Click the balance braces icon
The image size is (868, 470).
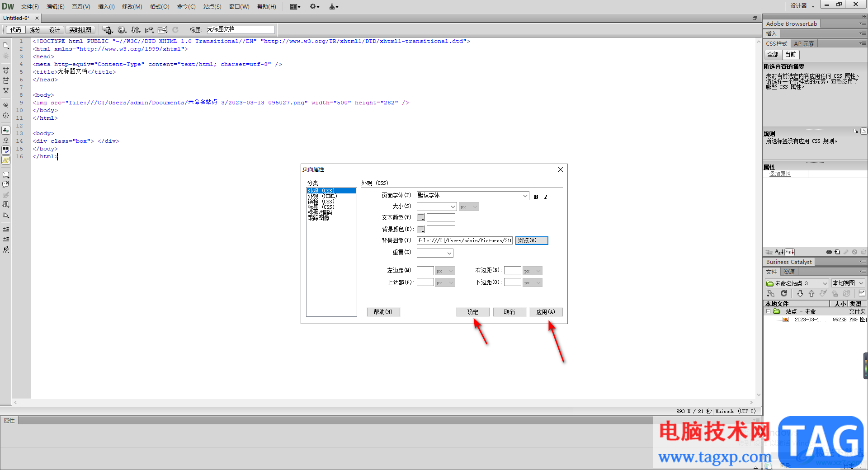pyautogui.click(x=6, y=115)
